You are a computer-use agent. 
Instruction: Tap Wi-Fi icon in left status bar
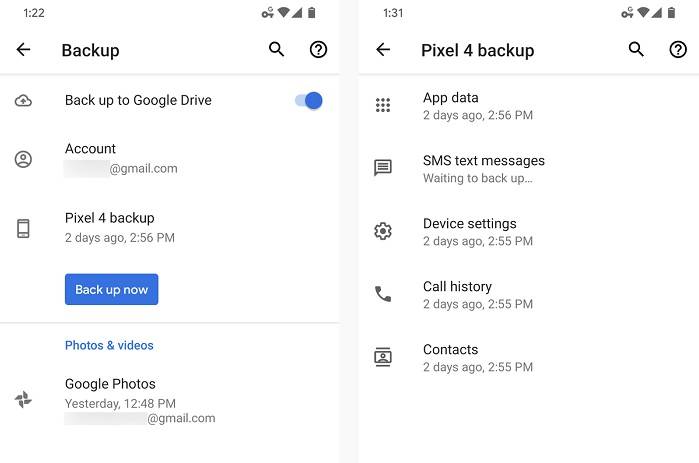click(283, 12)
